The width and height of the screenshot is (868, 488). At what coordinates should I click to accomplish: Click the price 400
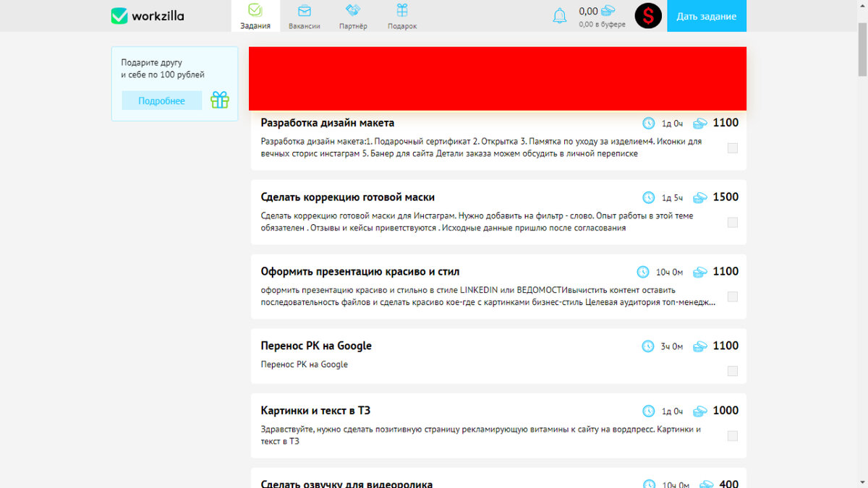point(729,484)
